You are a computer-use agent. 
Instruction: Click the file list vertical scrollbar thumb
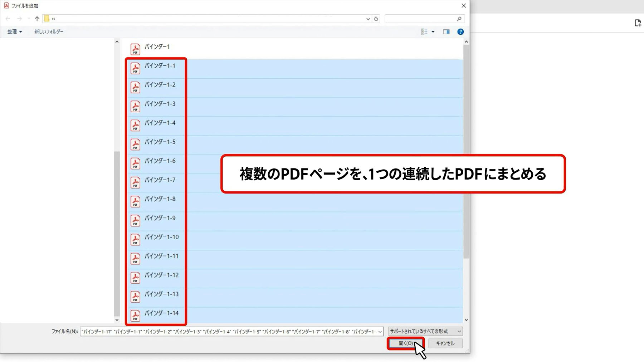pos(466,151)
